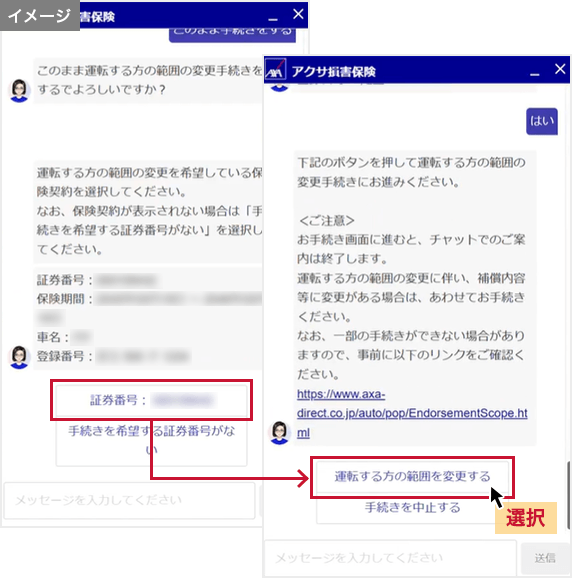This screenshot has height=578, width=572.
Task: Click the AXA logo in the front chat header
Action: click(x=275, y=70)
